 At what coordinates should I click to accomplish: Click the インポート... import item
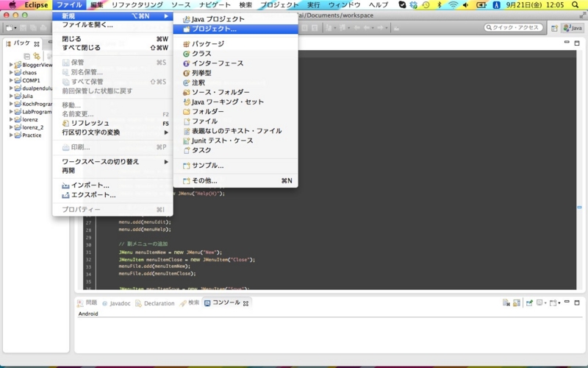tap(112, 185)
